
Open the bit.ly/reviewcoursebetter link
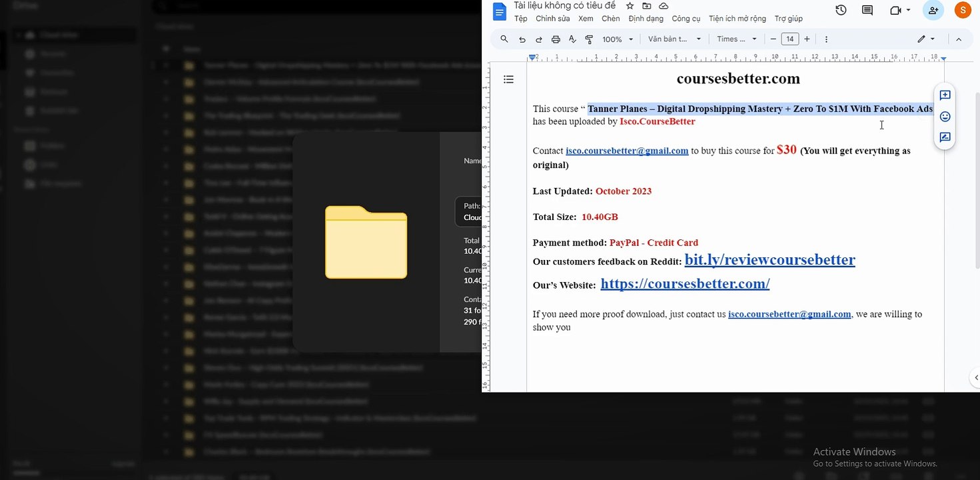tap(769, 259)
